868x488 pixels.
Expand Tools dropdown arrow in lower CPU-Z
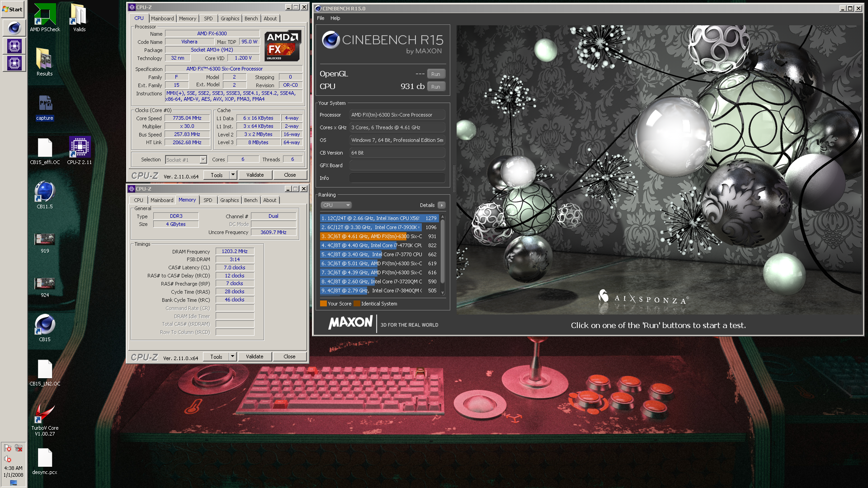233,357
